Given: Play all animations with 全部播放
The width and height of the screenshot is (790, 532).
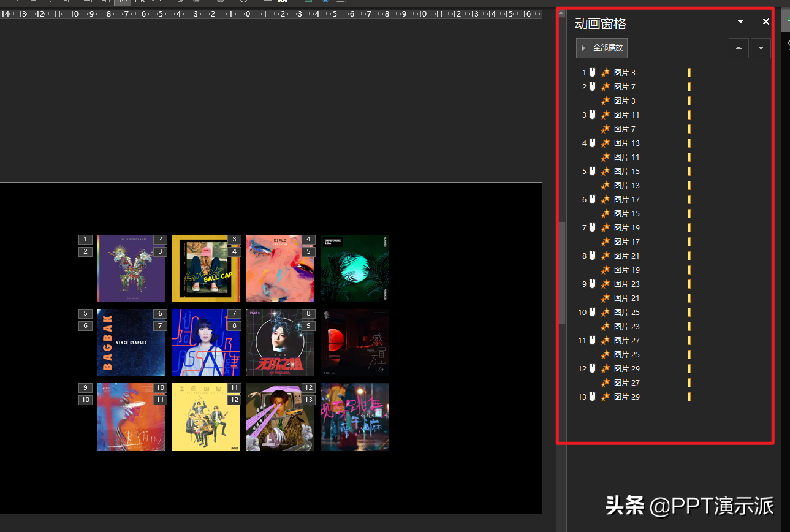Looking at the screenshot, I should click(602, 48).
